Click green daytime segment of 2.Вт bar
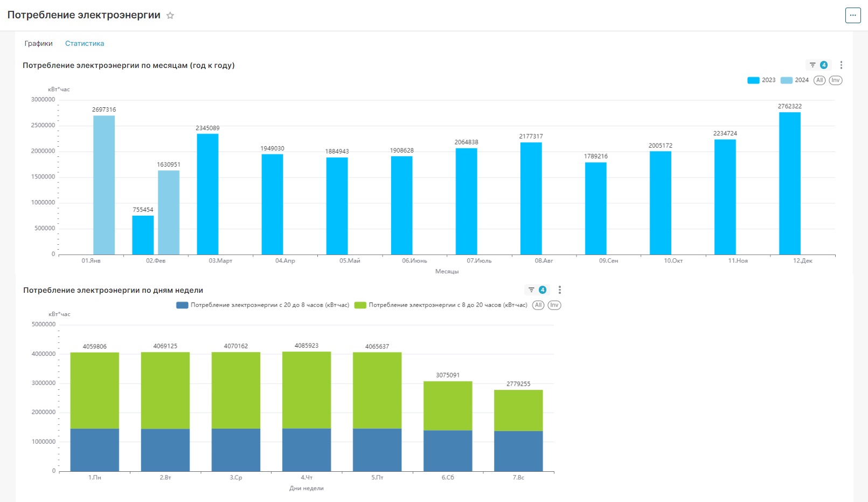 coord(165,390)
